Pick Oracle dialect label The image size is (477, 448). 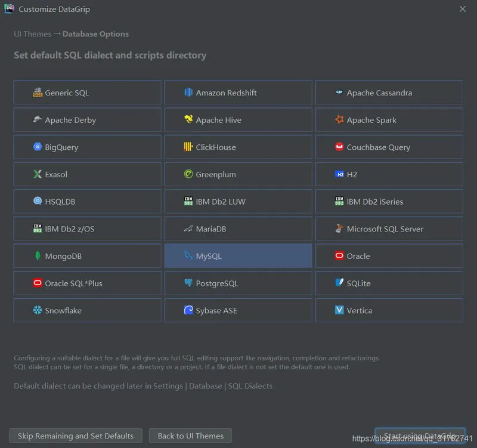pos(358,257)
